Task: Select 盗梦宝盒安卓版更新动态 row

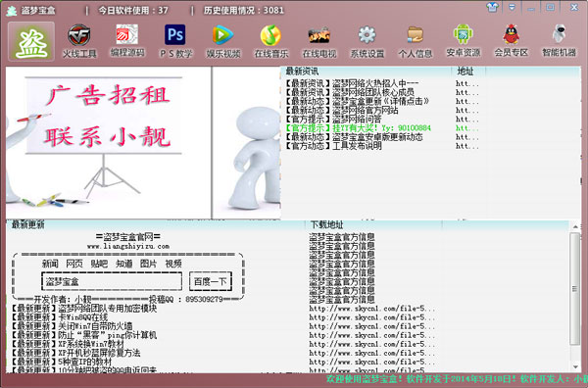Action: [354, 137]
